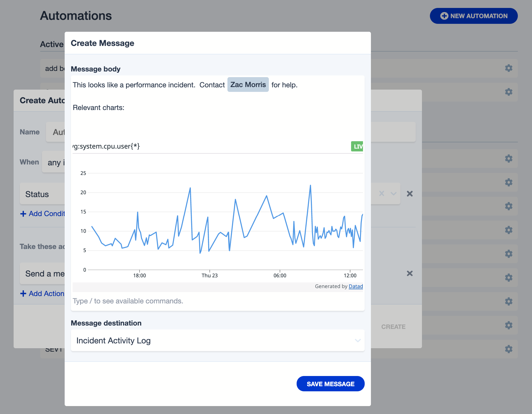Image resolution: width=532 pixels, height=414 pixels.
Task: Click the green LIVE badge on chart
Action: pyautogui.click(x=357, y=146)
